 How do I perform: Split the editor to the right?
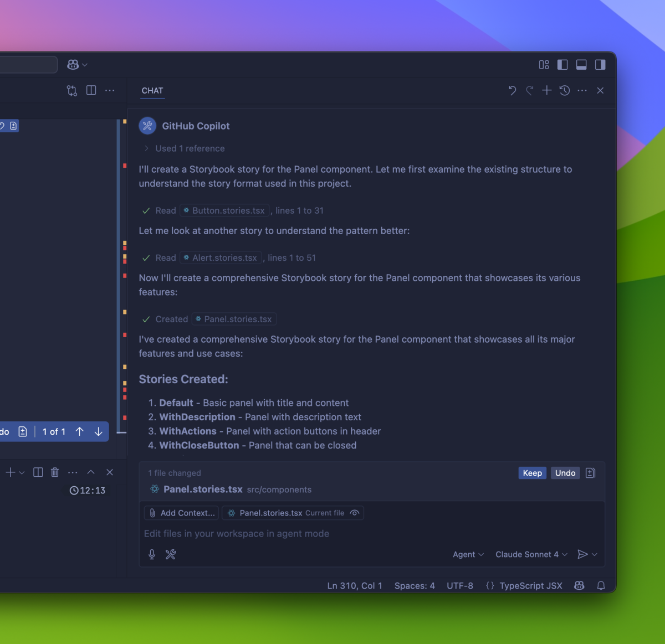(91, 90)
